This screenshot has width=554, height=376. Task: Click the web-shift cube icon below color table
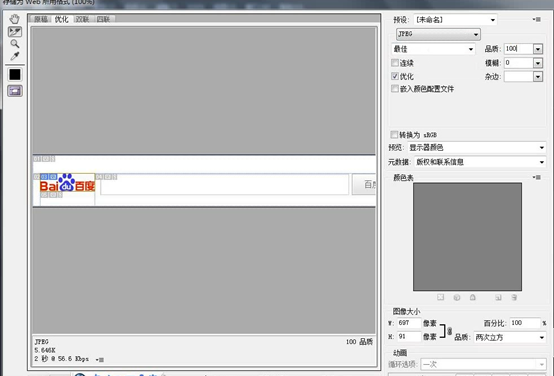(456, 297)
